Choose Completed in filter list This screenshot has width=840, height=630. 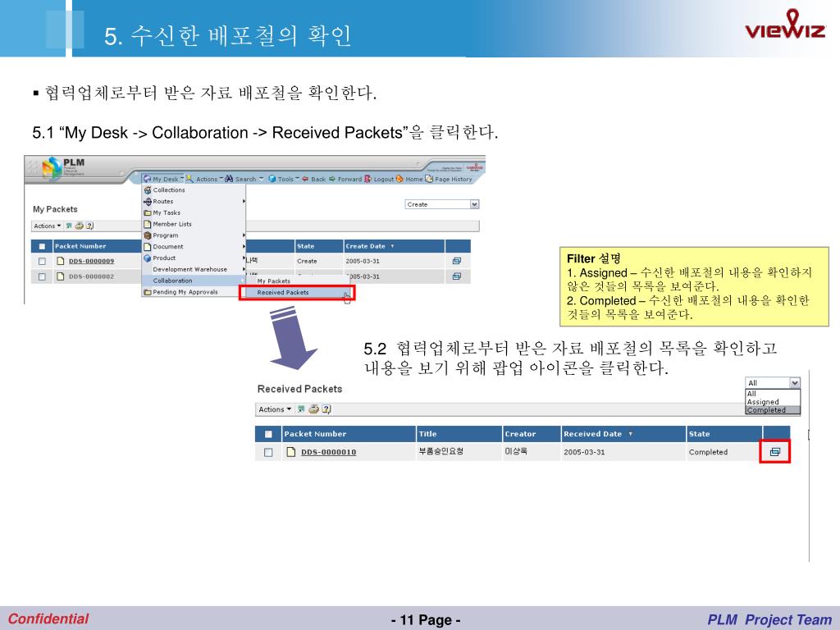[x=772, y=410]
